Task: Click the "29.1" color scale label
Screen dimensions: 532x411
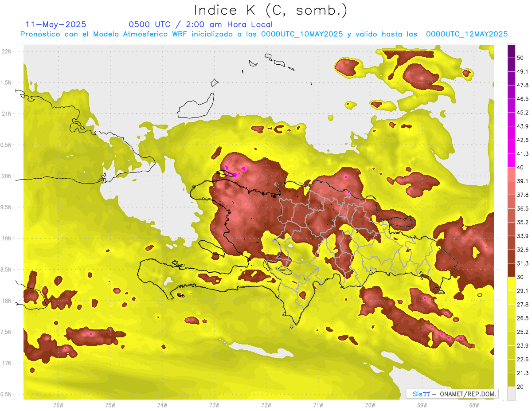Action: (x=523, y=291)
